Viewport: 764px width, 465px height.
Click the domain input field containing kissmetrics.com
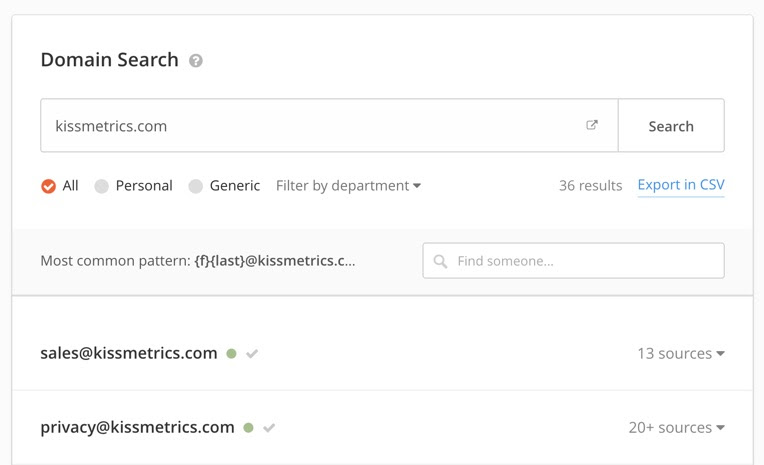pyautogui.click(x=329, y=126)
